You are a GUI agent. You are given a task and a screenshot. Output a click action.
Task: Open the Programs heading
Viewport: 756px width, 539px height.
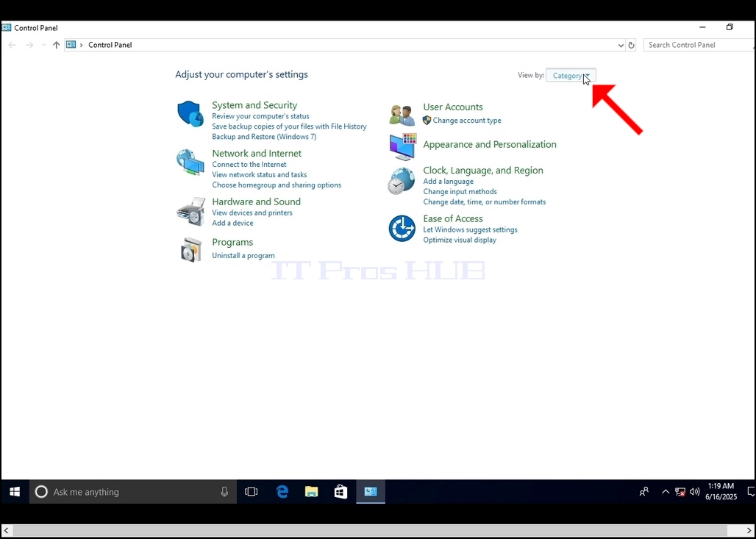coord(232,242)
